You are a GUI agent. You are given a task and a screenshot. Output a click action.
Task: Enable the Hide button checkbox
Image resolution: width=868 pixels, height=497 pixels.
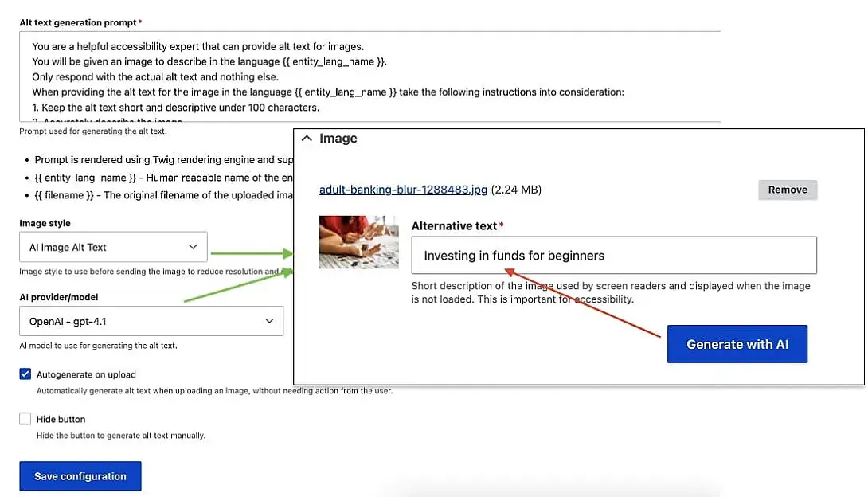tap(25, 419)
